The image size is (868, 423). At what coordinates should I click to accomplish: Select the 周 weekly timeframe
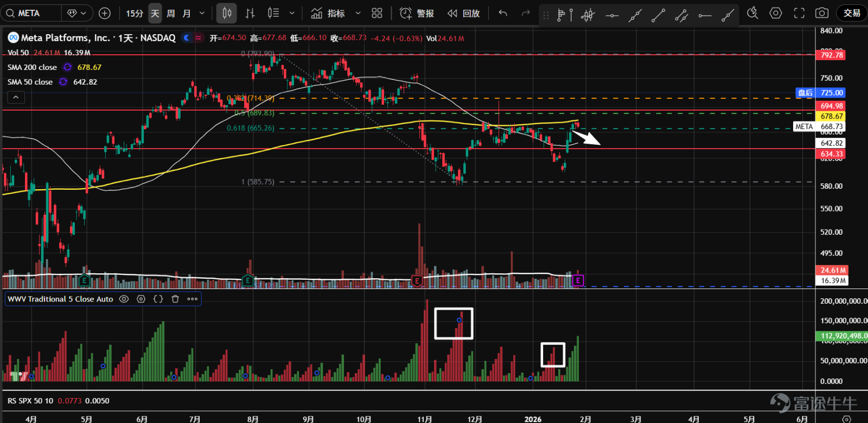click(171, 13)
